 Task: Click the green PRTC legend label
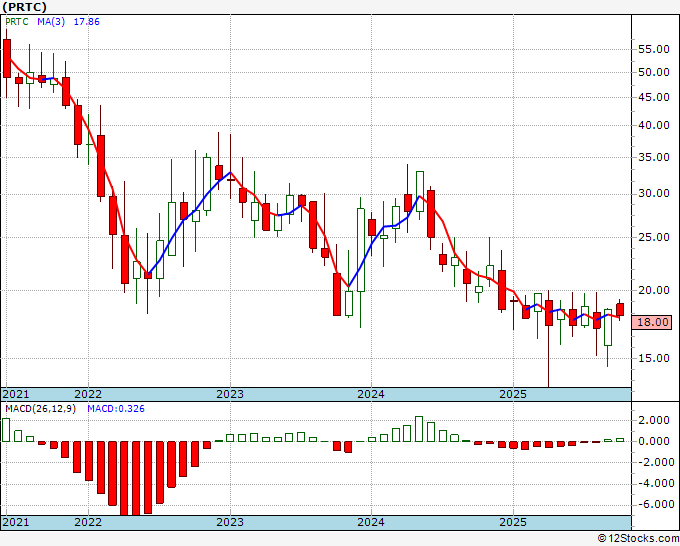click(x=17, y=22)
